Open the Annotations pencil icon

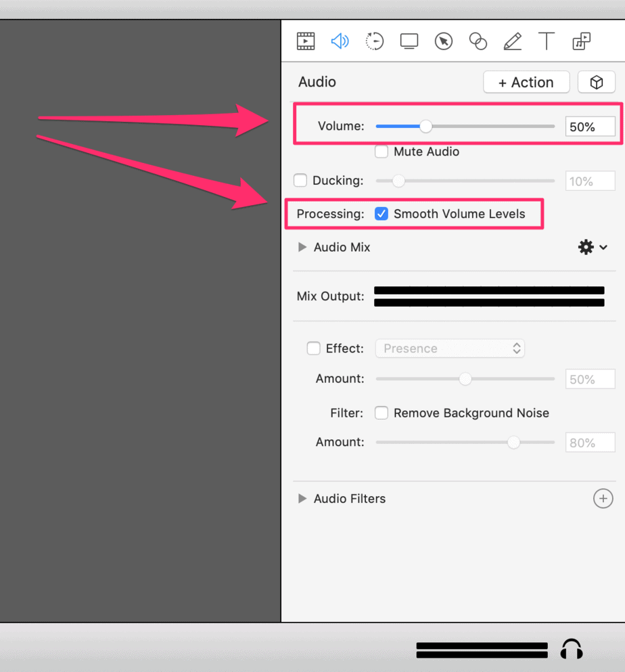tap(512, 41)
